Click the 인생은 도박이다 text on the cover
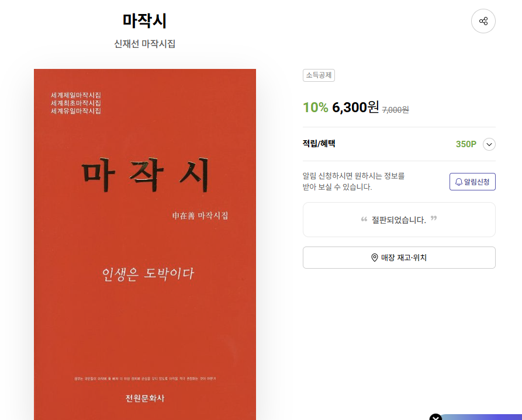 coord(148,274)
